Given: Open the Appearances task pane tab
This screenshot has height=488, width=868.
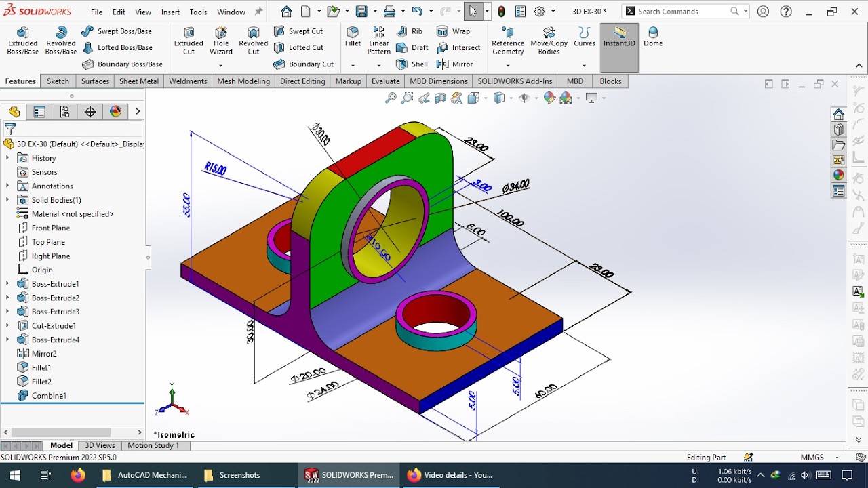Looking at the screenshot, I should point(839,175).
